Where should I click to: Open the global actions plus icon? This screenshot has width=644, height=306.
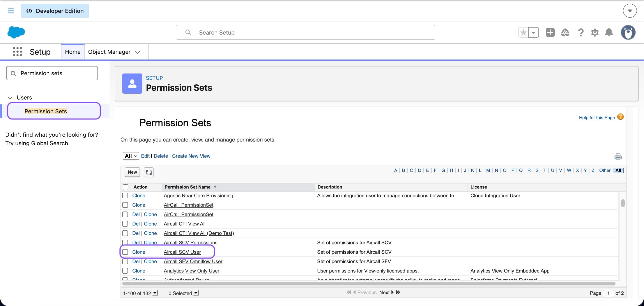[x=550, y=32]
